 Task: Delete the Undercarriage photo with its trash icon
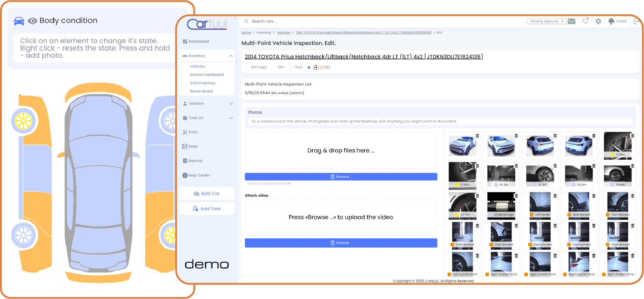click(516, 196)
